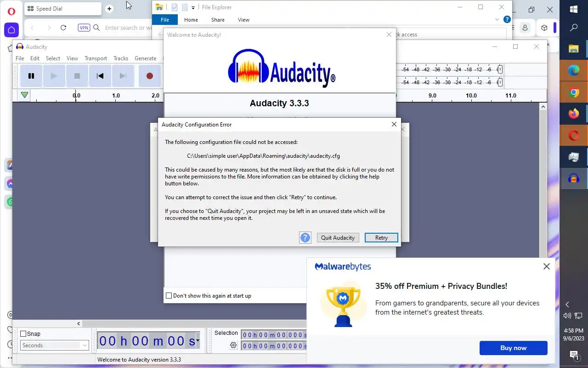Image resolution: width=588 pixels, height=368 pixels.
Task: Click the horizontal scrollbar left arrow in Audacity
Action: click(x=79, y=323)
